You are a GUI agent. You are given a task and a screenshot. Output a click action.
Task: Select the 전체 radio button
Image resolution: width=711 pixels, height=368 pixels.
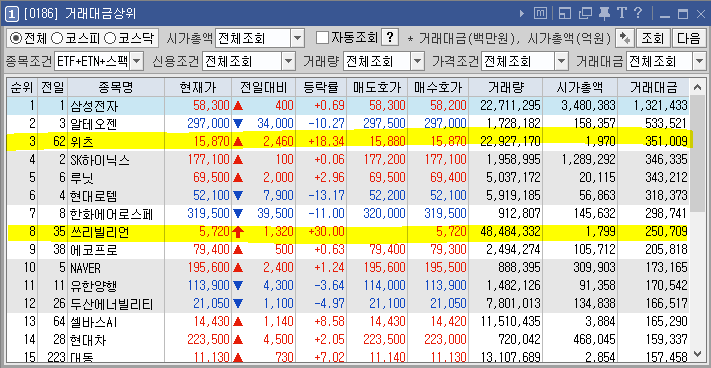click(x=29, y=38)
